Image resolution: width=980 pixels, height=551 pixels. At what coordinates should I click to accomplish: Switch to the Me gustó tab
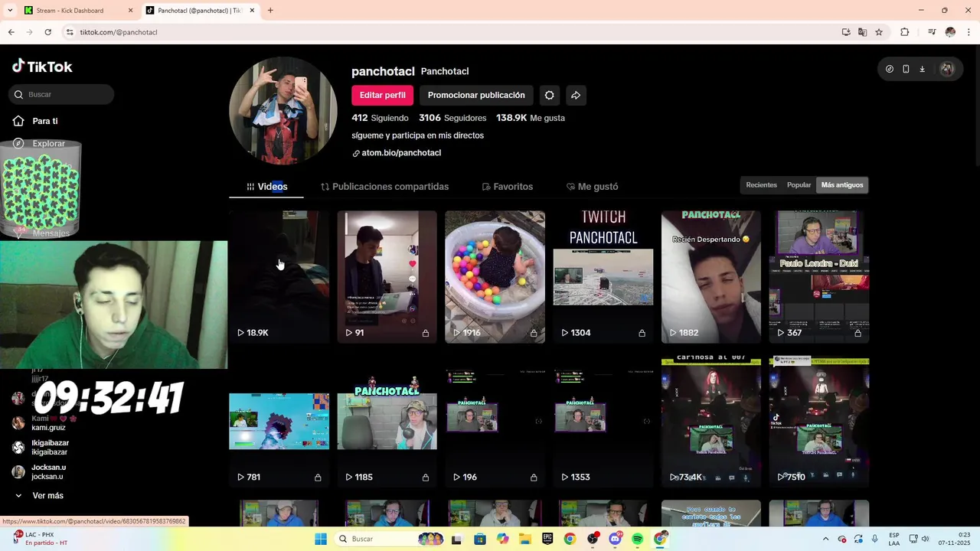click(x=592, y=187)
